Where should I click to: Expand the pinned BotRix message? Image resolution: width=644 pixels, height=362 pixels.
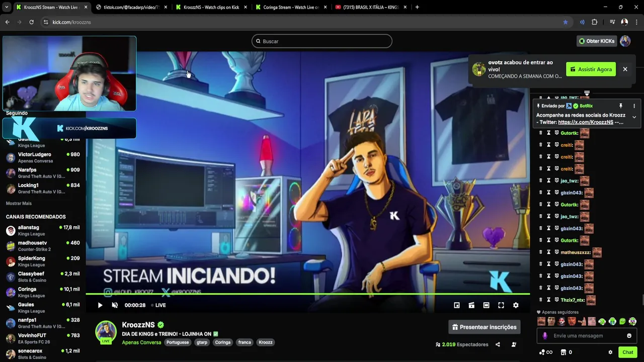634,117
